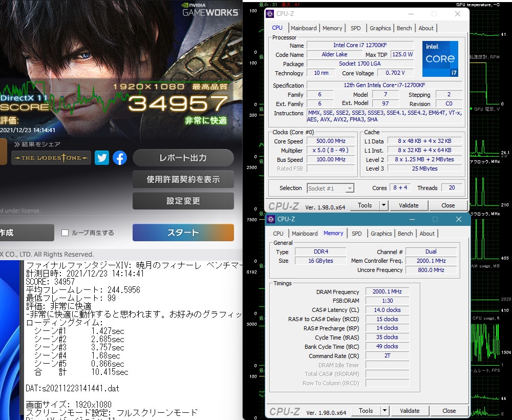Click Validate button in upper CPU-Z
This screenshot has height=420, width=512.
click(409, 205)
